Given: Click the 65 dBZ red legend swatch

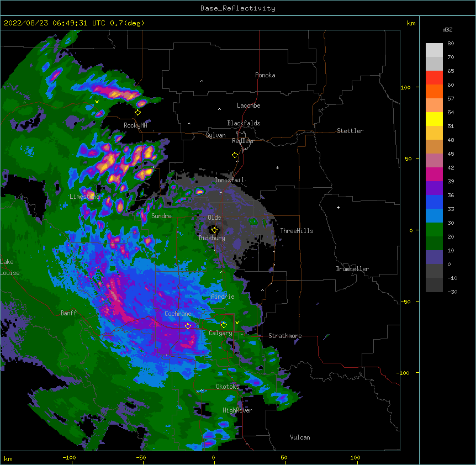Looking at the screenshot, I should pyautogui.click(x=434, y=78).
